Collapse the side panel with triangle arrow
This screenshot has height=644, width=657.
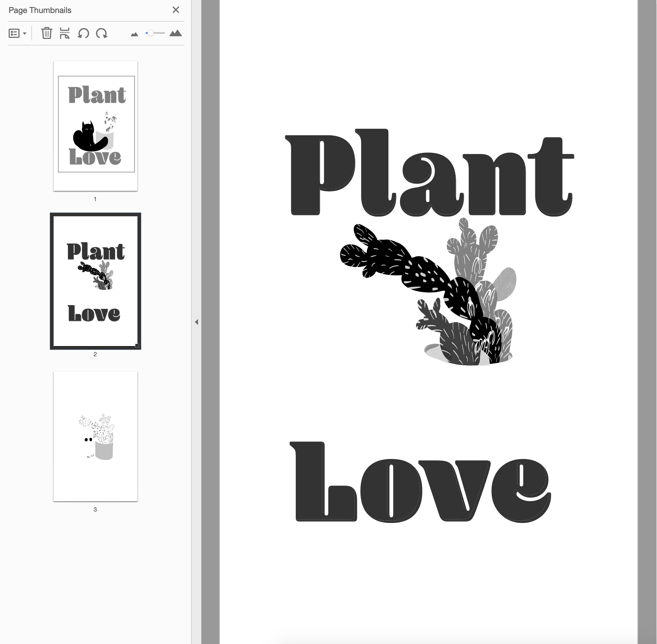coord(196,322)
